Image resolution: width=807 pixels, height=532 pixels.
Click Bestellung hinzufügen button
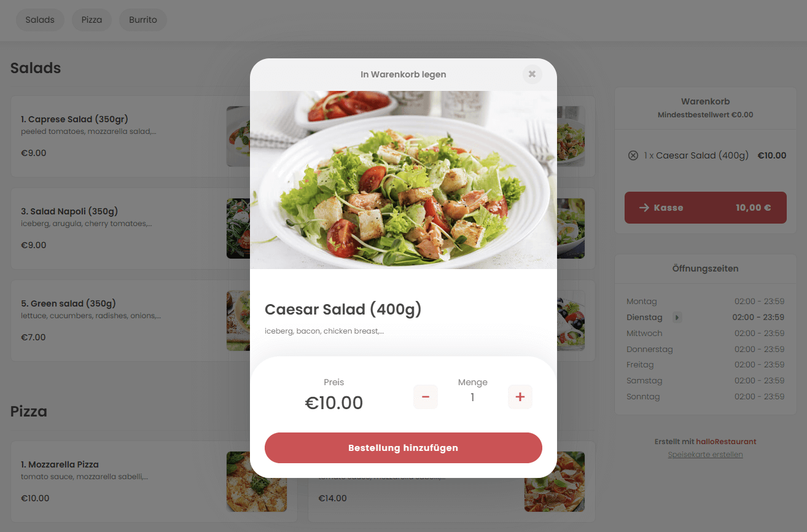(404, 448)
